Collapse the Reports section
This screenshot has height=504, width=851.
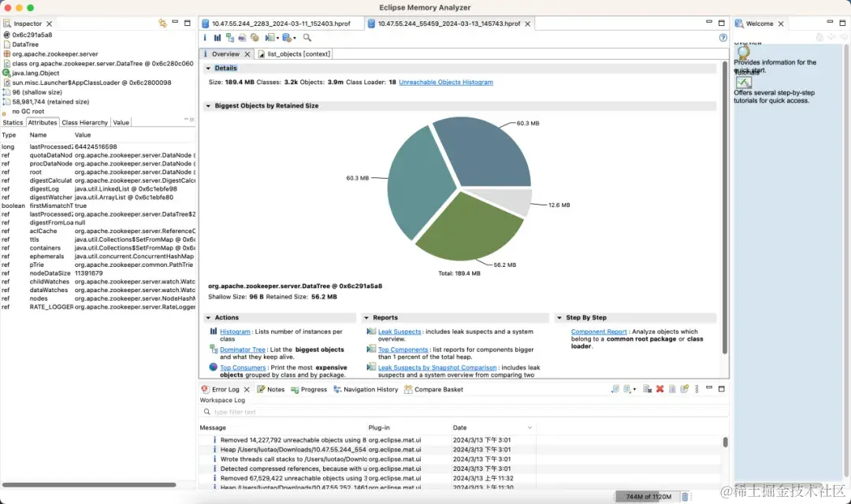[x=366, y=317]
